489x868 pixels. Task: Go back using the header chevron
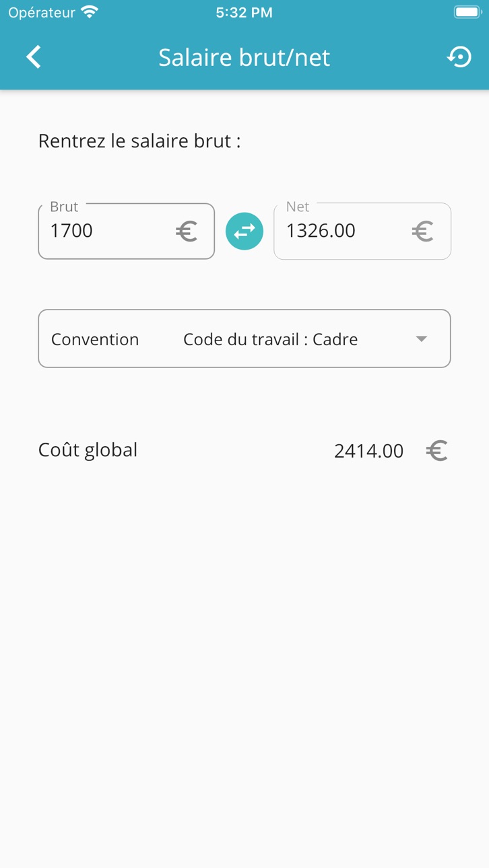[x=34, y=57]
